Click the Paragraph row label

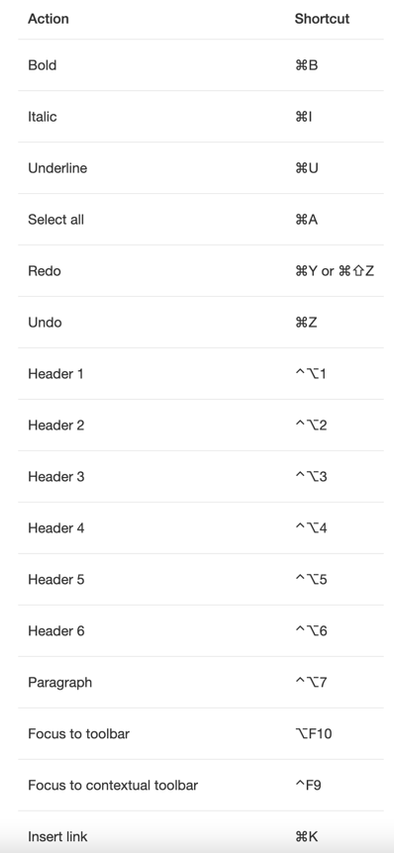pos(60,682)
